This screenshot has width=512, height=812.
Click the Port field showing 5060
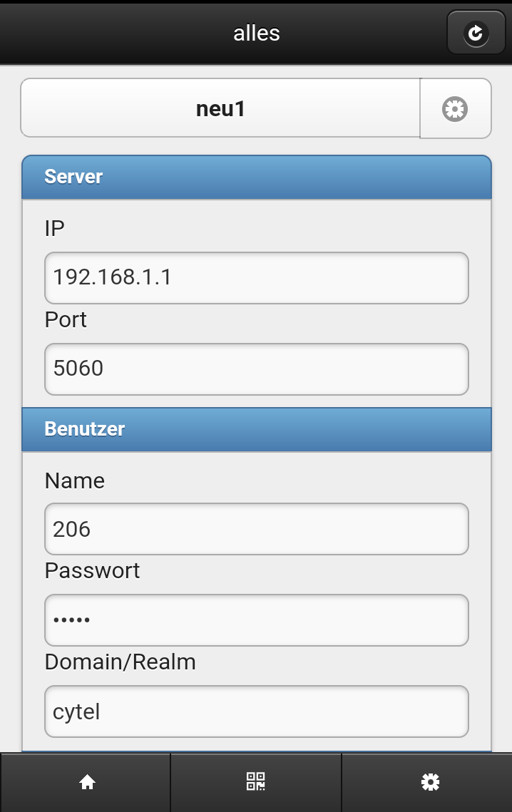click(x=257, y=369)
